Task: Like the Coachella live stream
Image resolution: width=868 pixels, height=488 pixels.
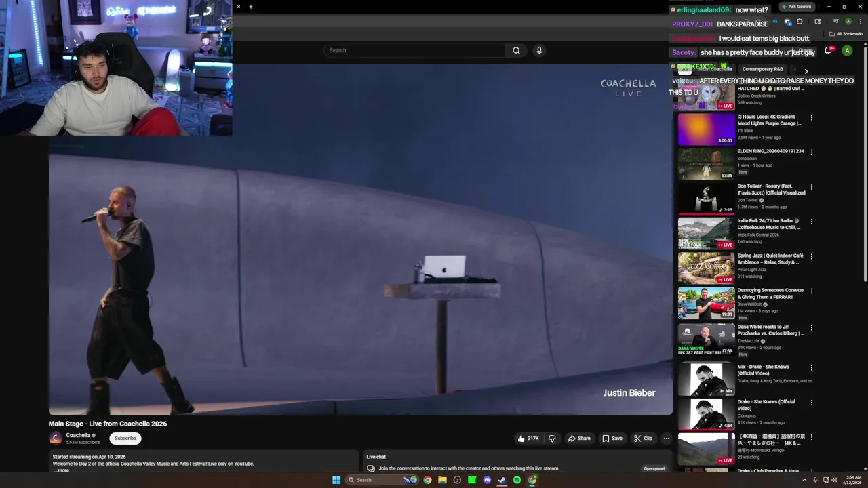Action: point(528,439)
